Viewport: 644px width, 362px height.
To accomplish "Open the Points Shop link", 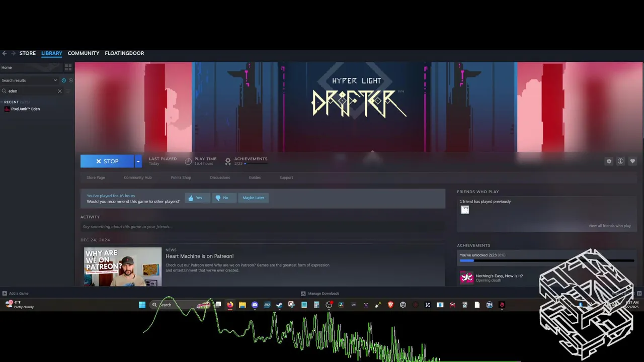I will [x=181, y=177].
